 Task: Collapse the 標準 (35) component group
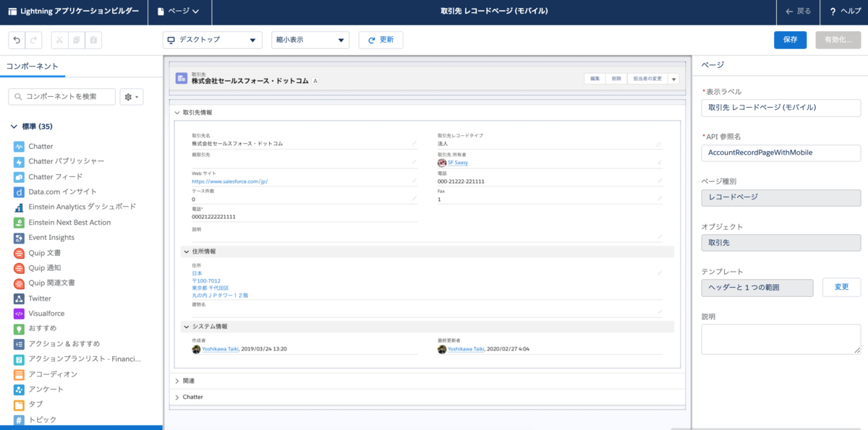pos(14,126)
